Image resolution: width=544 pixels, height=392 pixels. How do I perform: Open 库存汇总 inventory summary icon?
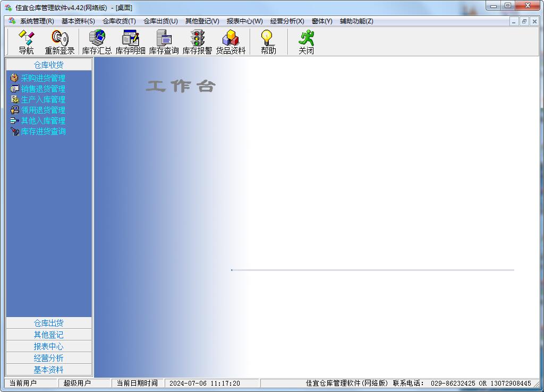97,42
